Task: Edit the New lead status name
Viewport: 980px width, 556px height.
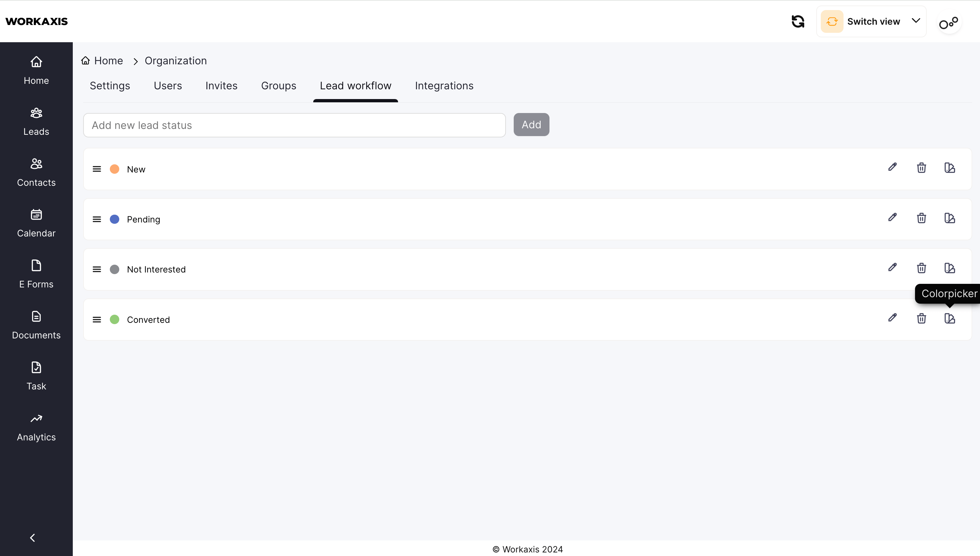Action: pos(892,167)
